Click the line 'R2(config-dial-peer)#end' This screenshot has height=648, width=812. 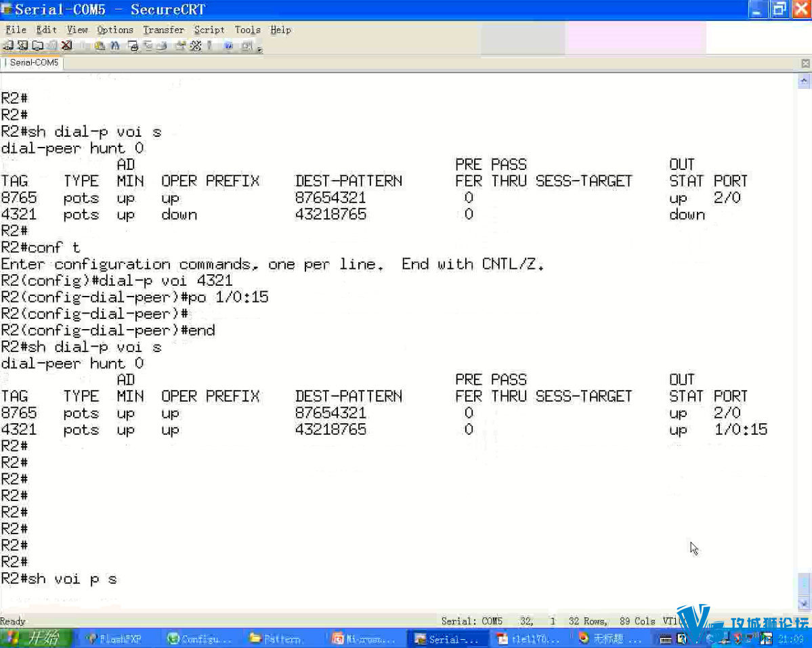108,330
